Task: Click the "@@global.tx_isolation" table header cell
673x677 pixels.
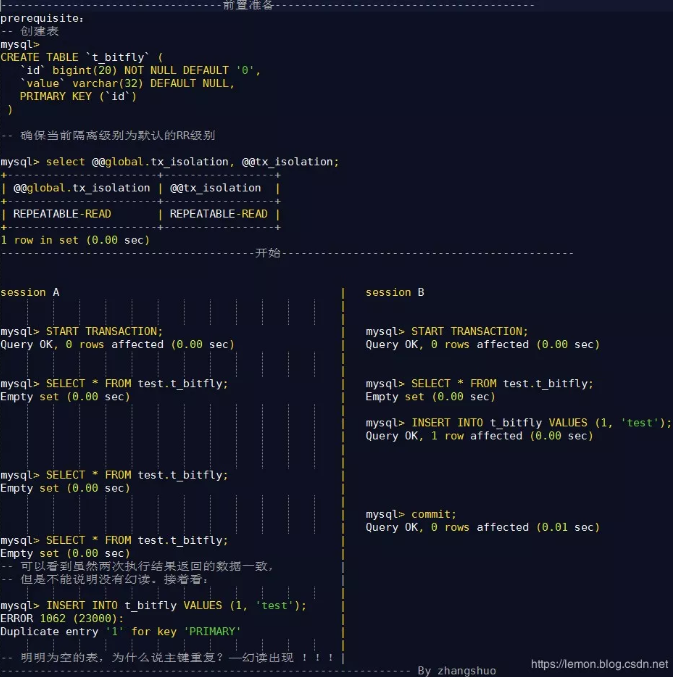Action: tap(82, 188)
